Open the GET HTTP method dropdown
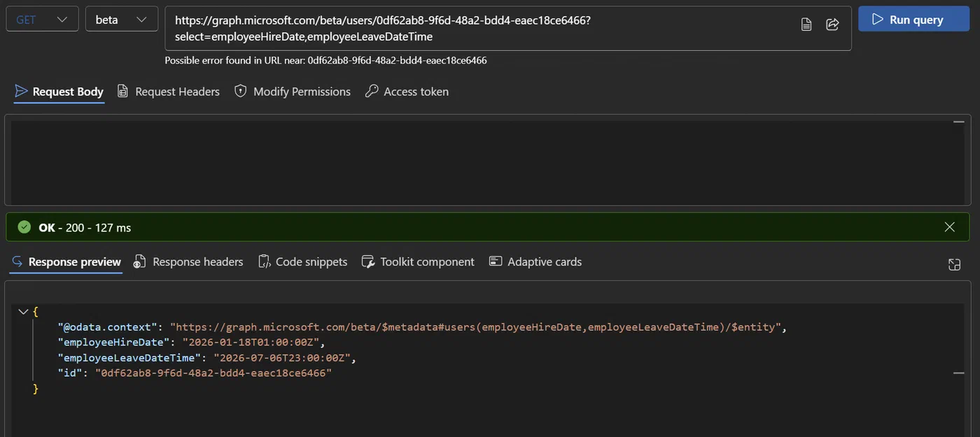The width and height of the screenshot is (980, 437). click(42, 20)
